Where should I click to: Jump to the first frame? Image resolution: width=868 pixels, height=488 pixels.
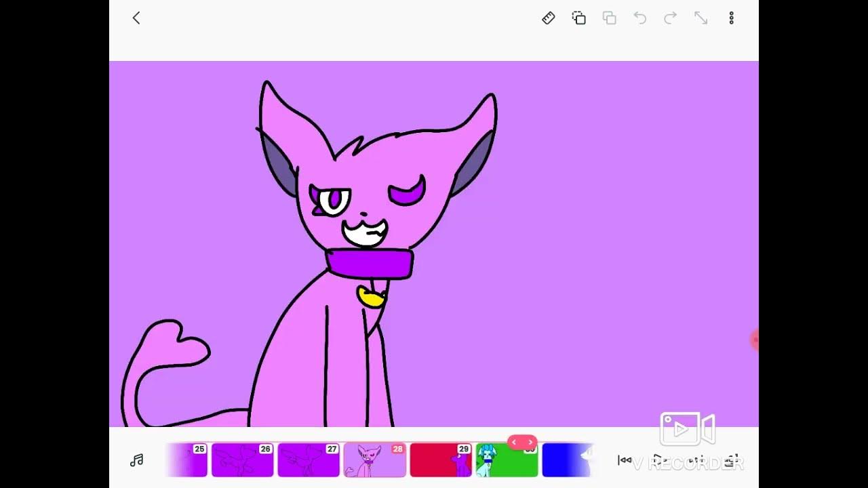[625, 461]
